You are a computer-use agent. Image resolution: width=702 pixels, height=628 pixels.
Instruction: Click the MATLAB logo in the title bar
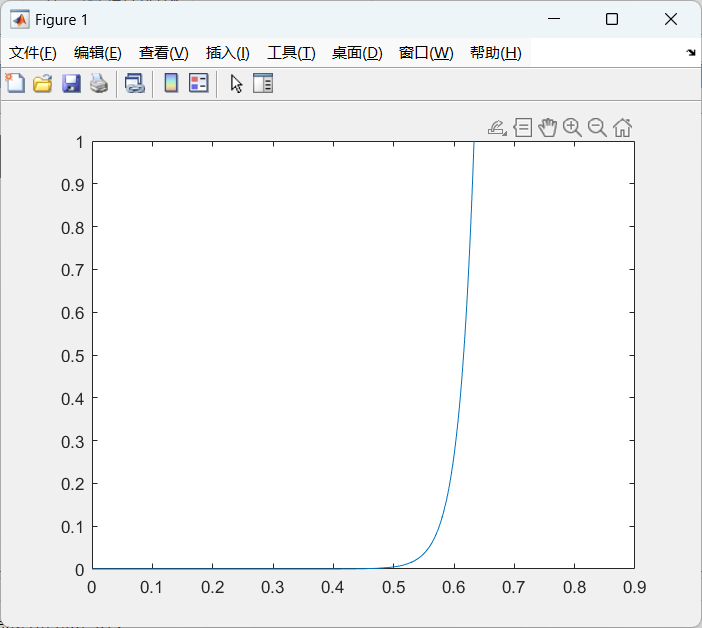(20, 20)
